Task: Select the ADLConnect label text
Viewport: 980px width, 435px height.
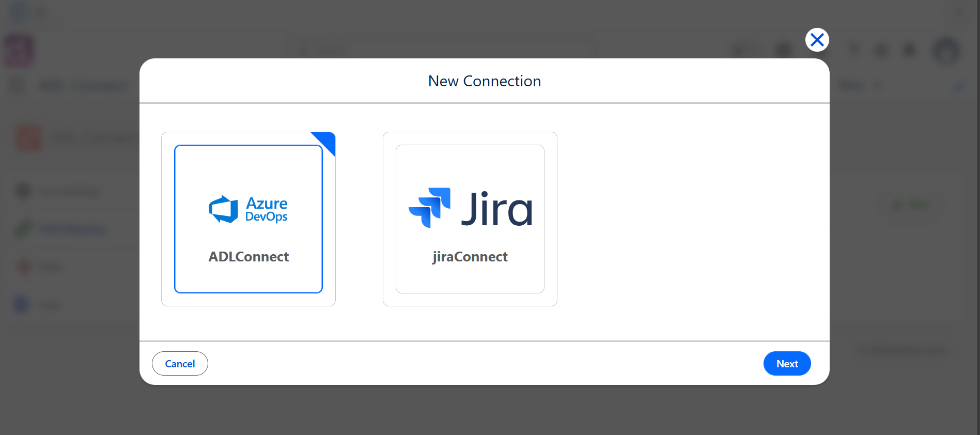Action: click(248, 257)
